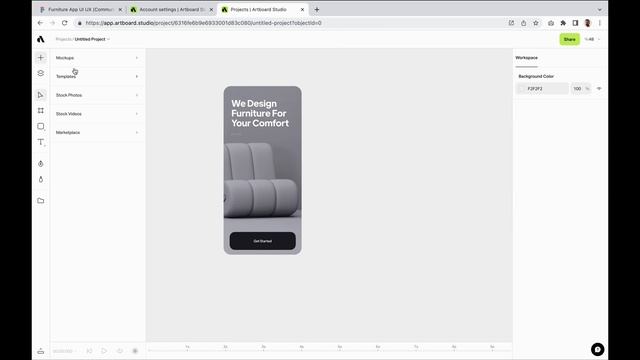The width and height of the screenshot is (640, 360).
Task: Expand the Mockups category
Action: pyautogui.click(x=97, y=58)
